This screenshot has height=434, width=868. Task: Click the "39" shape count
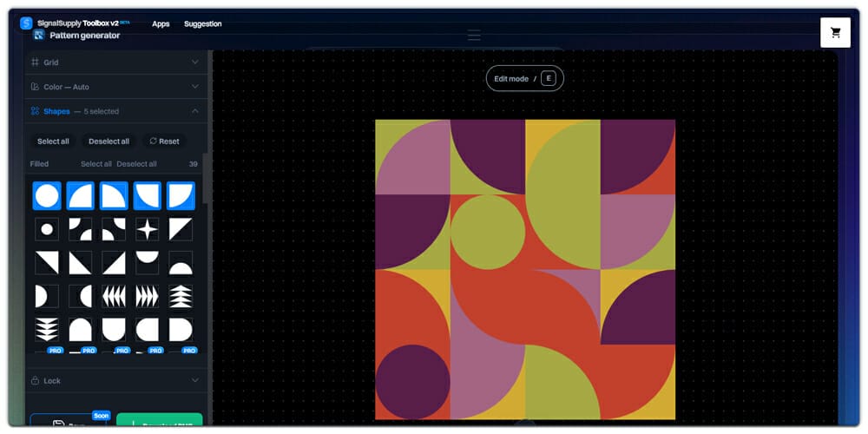click(194, 164)
